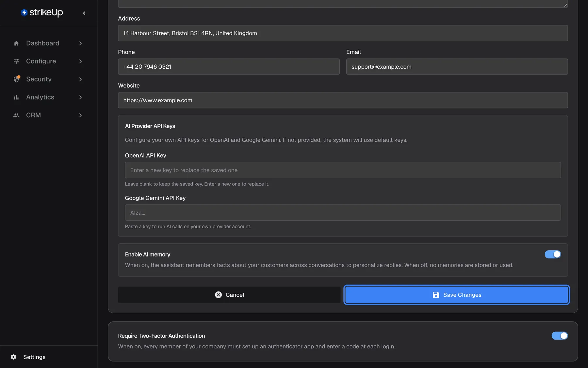Expand the Security submenu chevron
The image size is (588, 368).
click(80, 79)
